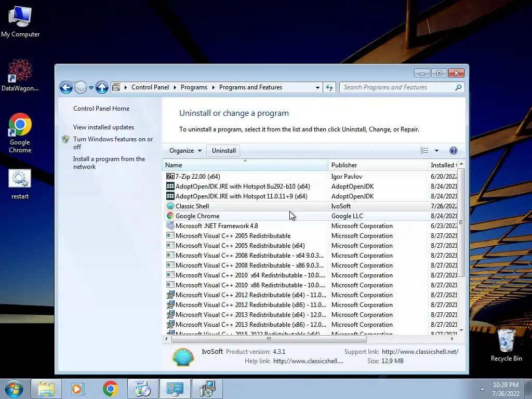Click the Classic Shell details pane icon
Screen dimensions: 532x399
[x=183, y=356]
